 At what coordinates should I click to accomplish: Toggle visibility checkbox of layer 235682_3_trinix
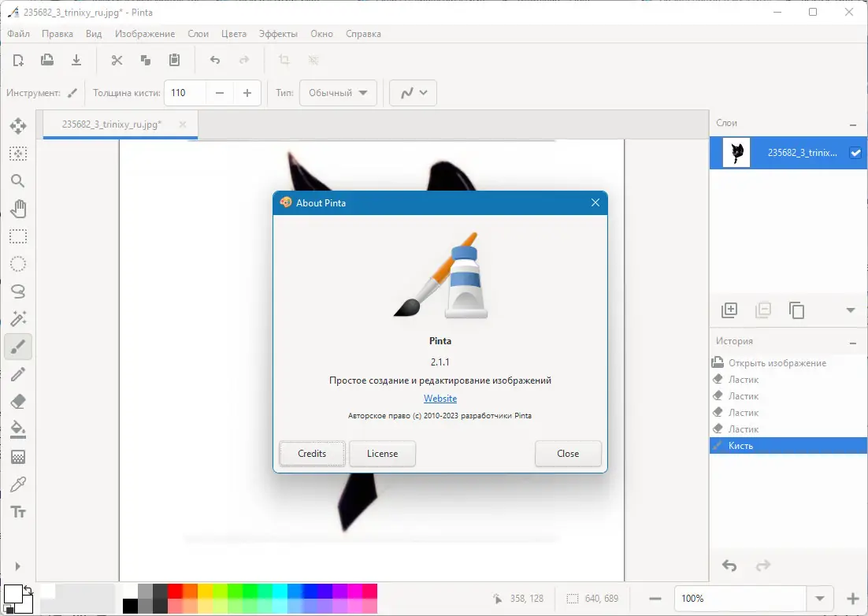click(x=855, y=153)
